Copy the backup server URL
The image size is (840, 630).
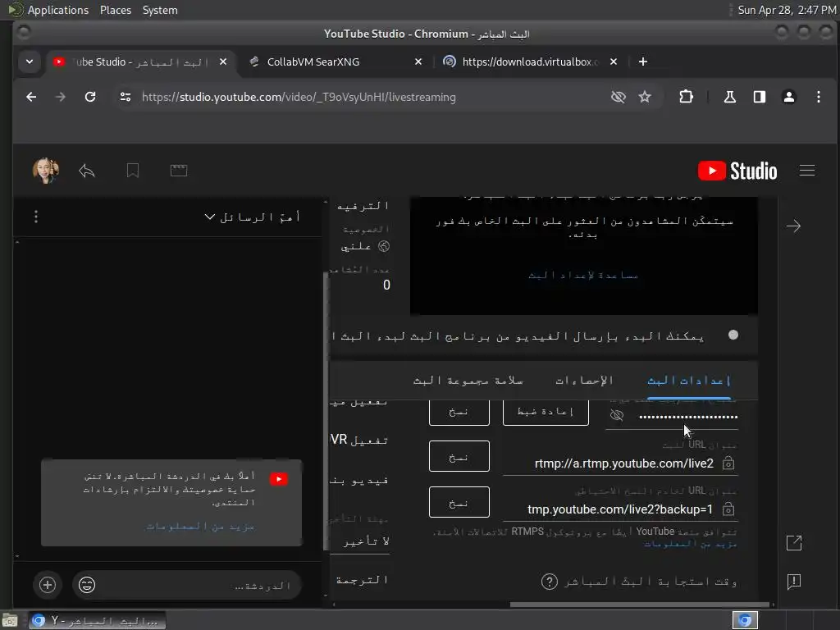click(459, 503)
